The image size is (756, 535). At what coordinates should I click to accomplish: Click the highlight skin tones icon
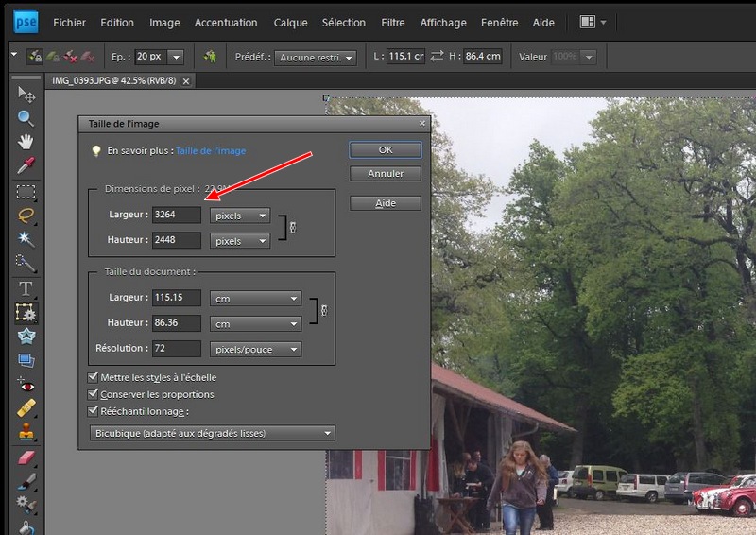pyautogui.click(x=210, y=57)
